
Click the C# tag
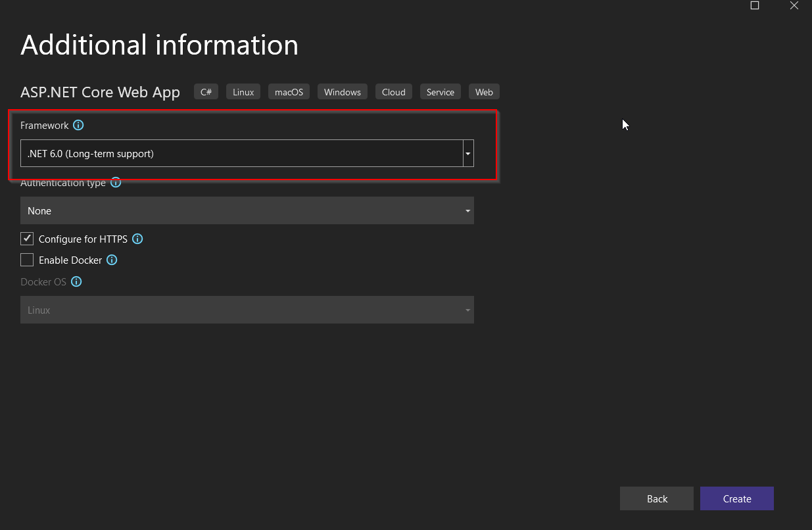coord(206,92)
